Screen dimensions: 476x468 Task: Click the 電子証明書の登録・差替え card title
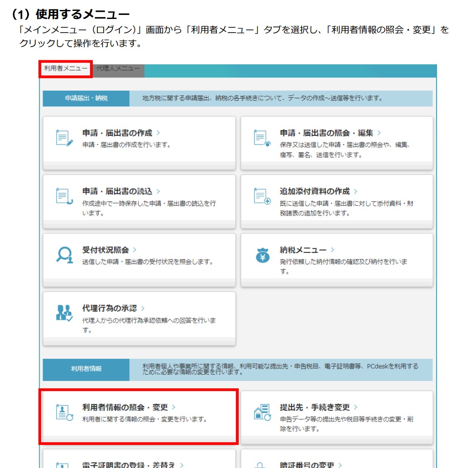[130, 464]
